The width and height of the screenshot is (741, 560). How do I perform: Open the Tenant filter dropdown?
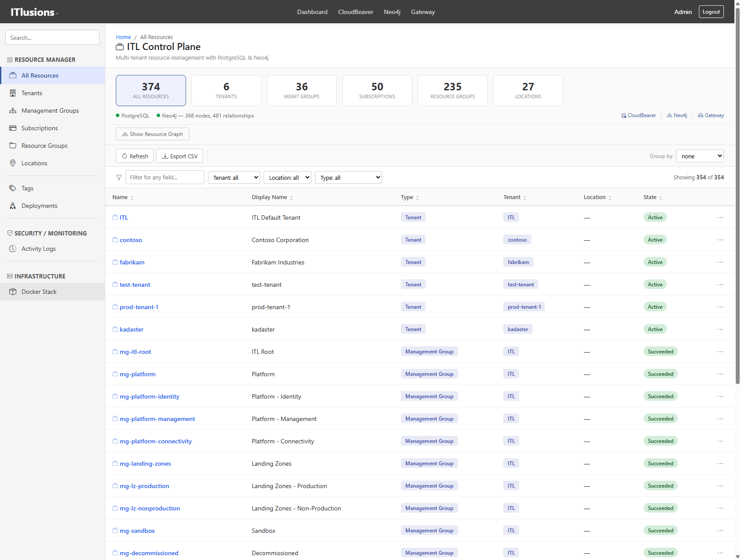(x=234, y=178)
